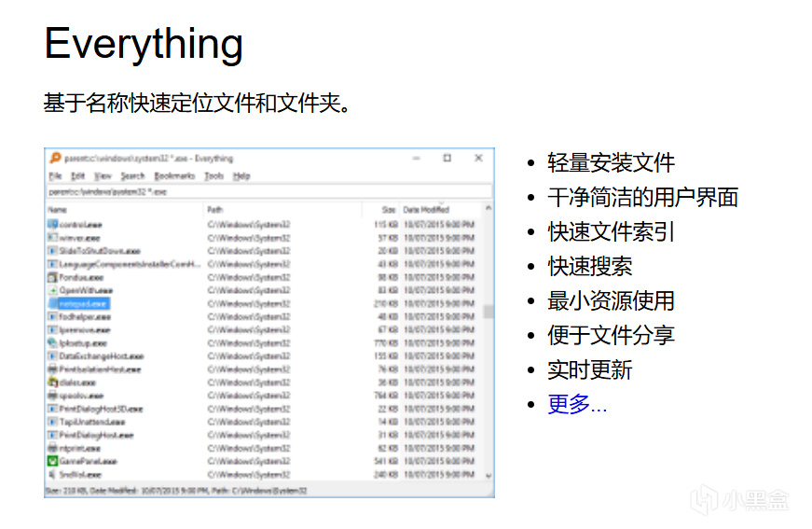Click the winver.exe file icon
The image size is (812, 529).
[x=52, y=238]
